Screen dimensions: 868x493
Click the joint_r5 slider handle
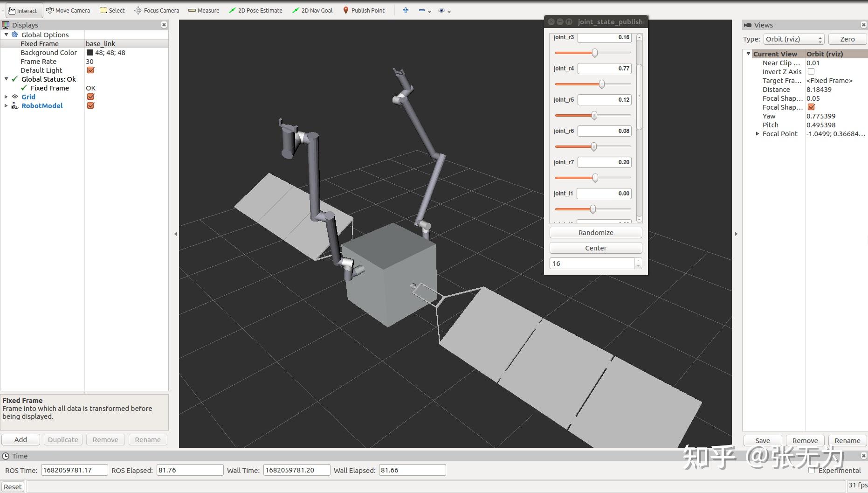pos(594,115)
